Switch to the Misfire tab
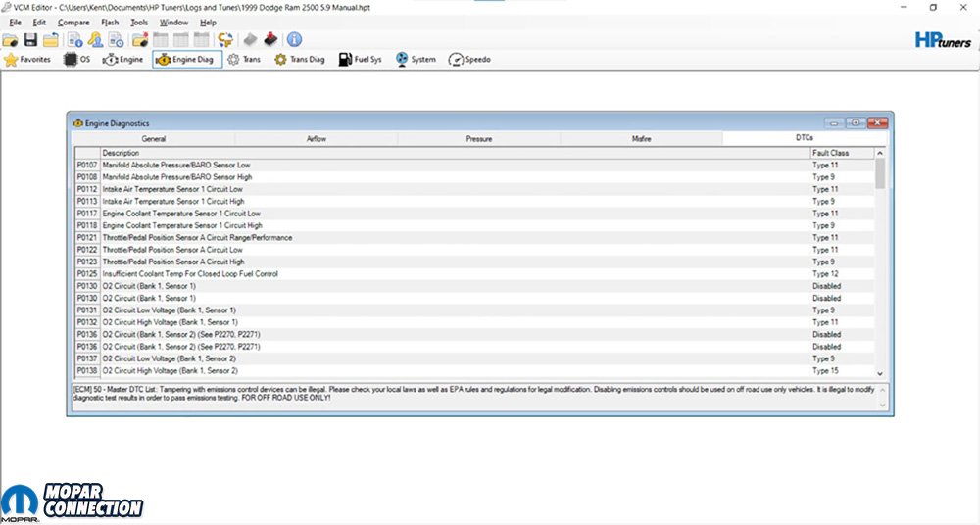 point(642,139)
